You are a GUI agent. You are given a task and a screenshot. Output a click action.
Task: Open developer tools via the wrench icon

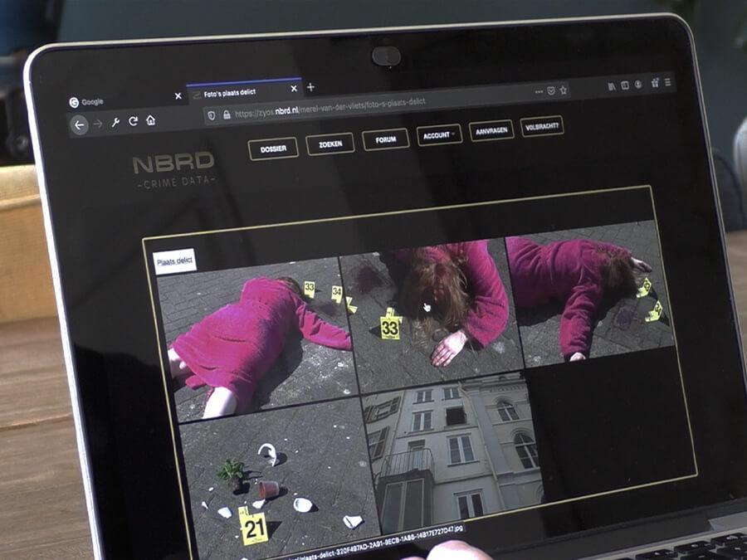pyautogui.click(x=115, y=123)
